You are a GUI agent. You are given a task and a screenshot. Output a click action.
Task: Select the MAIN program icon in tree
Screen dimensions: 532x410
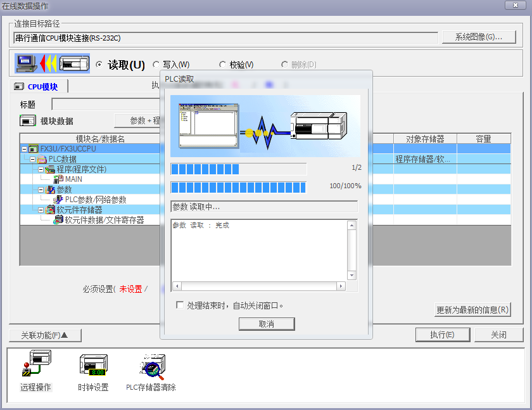tap(58, 179)
